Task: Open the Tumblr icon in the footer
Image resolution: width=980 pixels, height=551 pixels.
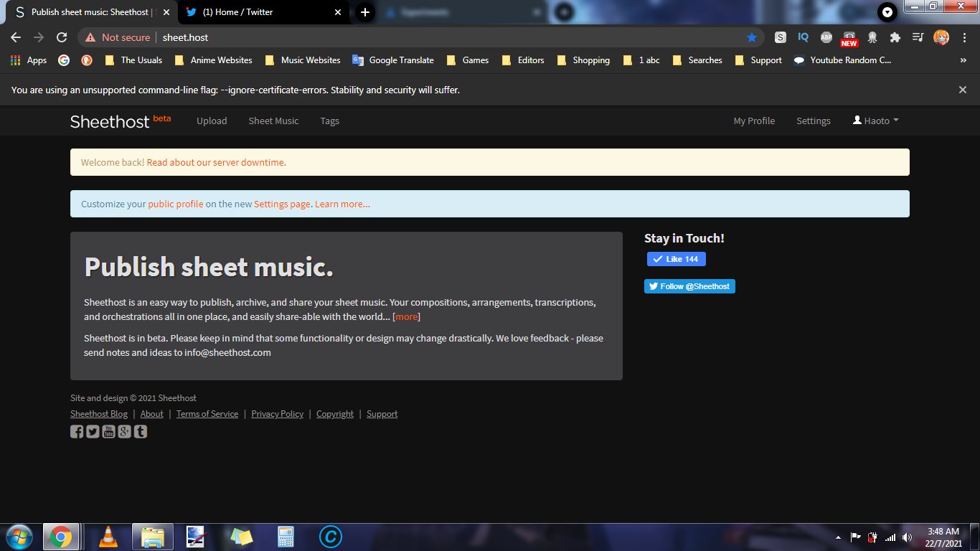Action: pos(141,431)
